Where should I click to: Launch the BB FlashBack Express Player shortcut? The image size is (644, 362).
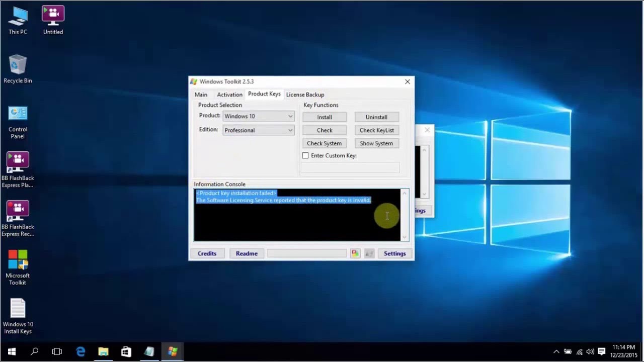tap(18, 170)
